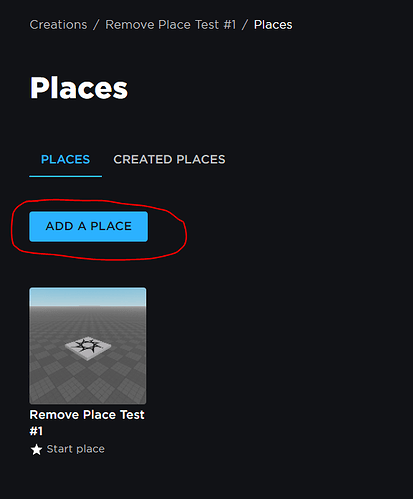Switch to the PLACES tab
This screenshot has width=413, height=499.
(65, 159)
